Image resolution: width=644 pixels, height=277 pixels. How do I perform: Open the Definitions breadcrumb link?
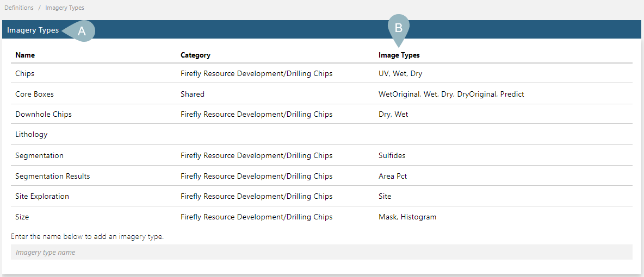[x=19, y=8]
